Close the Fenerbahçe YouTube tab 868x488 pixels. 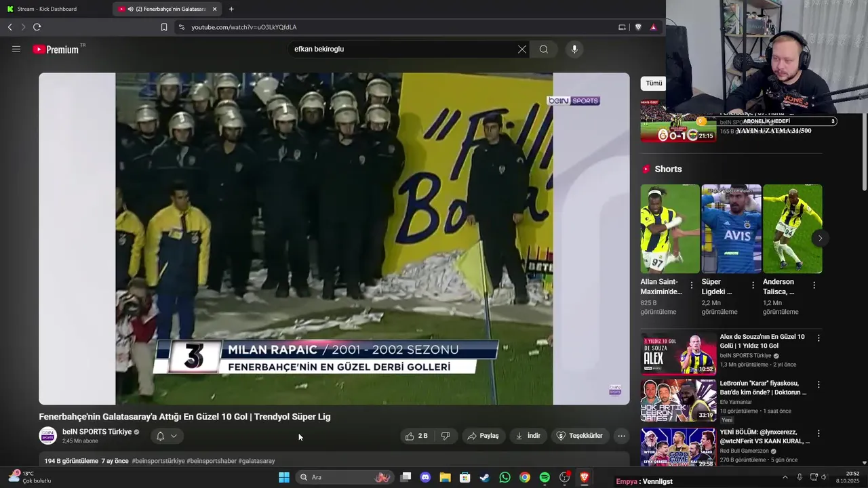click(x=215, y=9)
